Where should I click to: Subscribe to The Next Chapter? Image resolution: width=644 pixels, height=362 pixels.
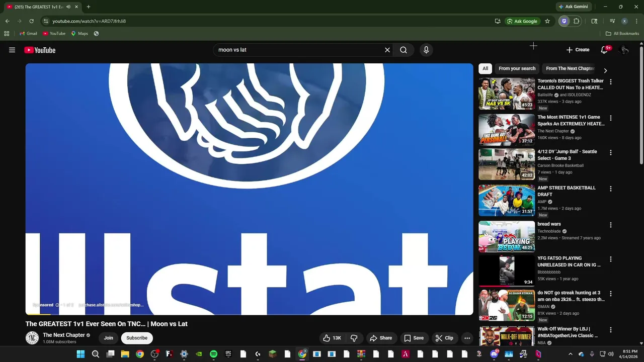(137, 338)
